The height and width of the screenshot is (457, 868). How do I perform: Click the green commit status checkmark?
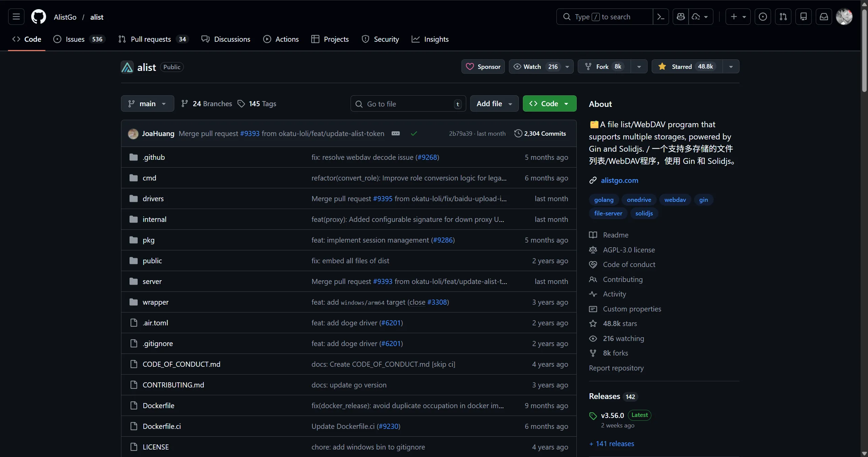point(414,133)
